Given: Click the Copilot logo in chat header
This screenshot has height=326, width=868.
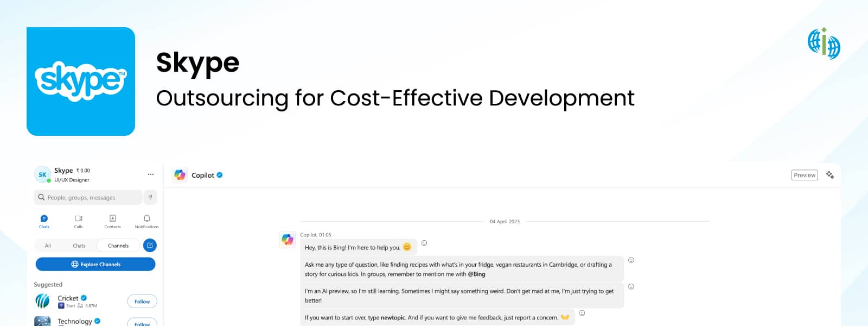Looking at the screenshot, I should (x=180, y=175).
